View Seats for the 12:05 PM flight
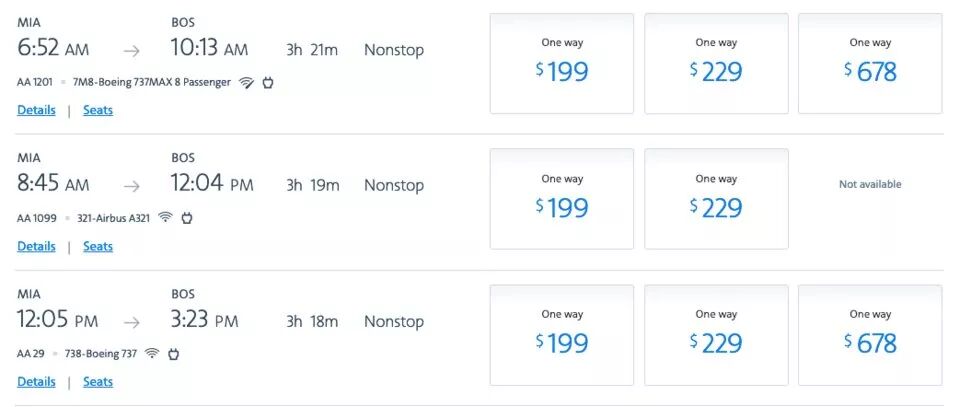This screenshot has height=407, width=960. (x=98, y=381)
